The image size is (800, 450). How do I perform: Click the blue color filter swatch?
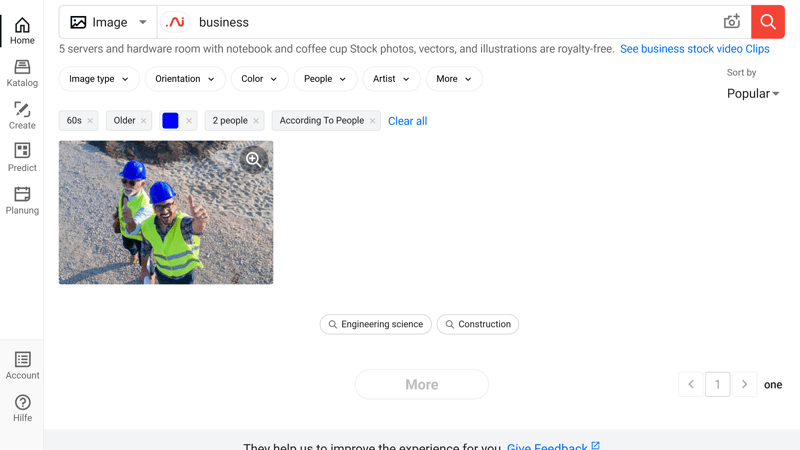[170, 121]
